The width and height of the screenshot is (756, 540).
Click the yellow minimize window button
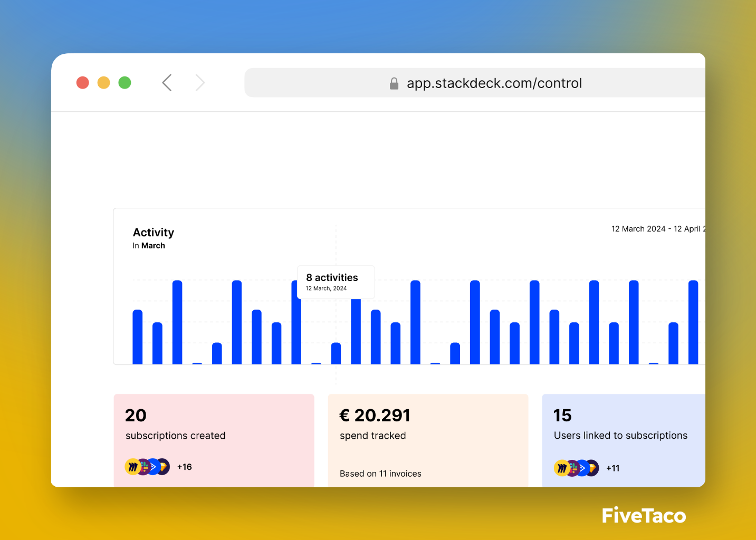[x=104, y=83]
